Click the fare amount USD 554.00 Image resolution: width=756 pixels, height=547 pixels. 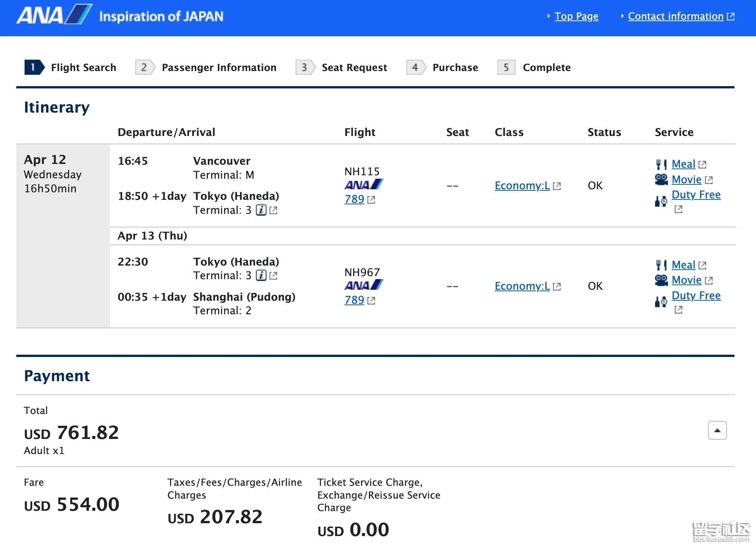click(x=71, y=504)
